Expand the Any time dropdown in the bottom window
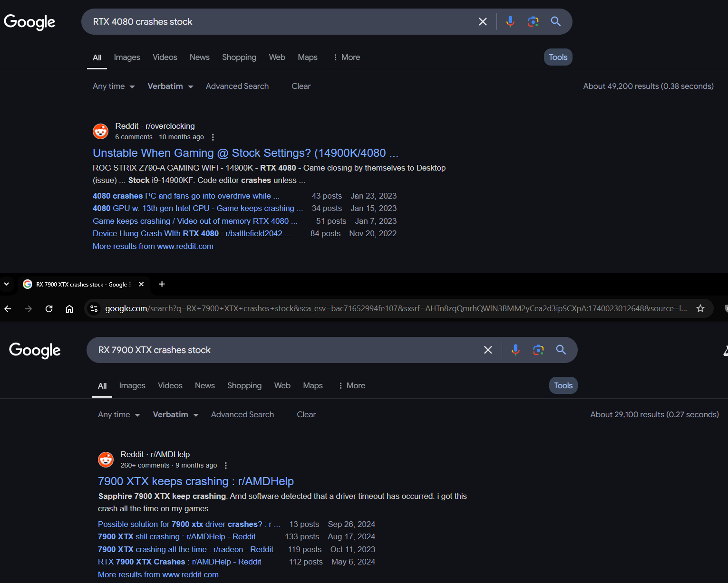 119,414
